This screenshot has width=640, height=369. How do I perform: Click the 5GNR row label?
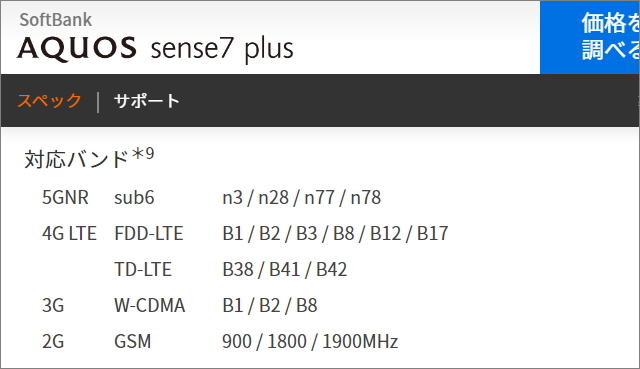(65, 198)
